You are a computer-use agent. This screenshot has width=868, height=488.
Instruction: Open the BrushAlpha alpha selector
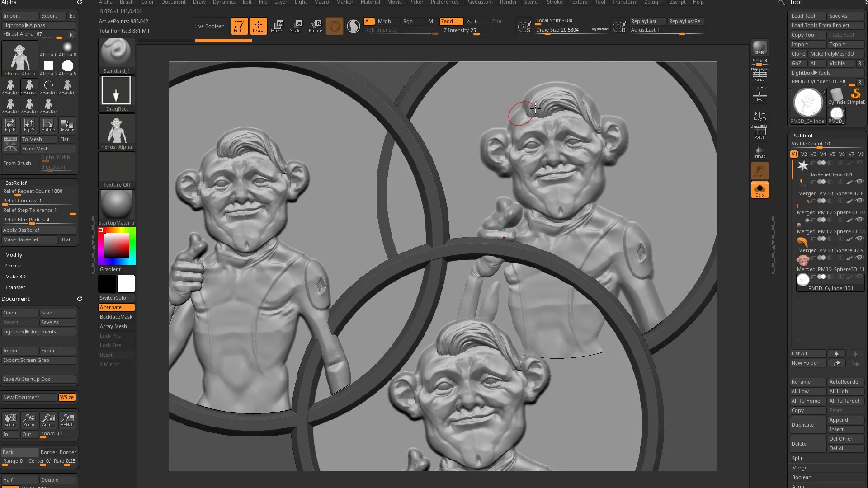click(117, 132)
